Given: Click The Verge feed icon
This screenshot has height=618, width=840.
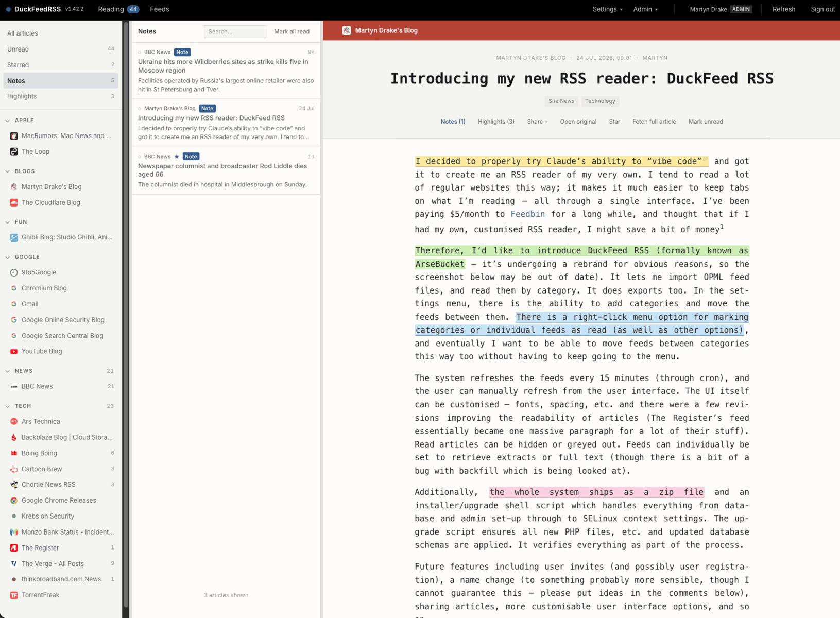Looking at the screenshot, I should (x=14, y=564).
